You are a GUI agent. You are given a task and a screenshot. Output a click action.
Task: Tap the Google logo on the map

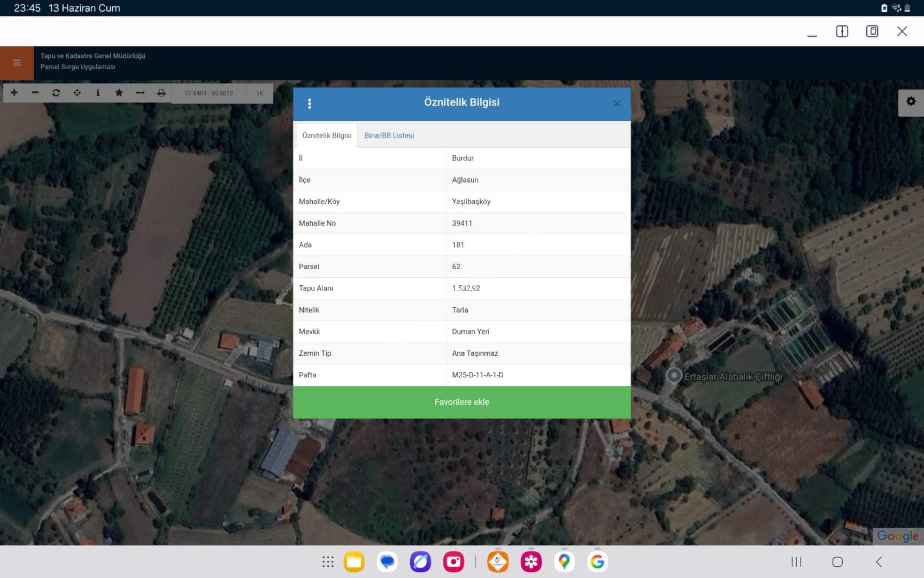click(897, 536)
